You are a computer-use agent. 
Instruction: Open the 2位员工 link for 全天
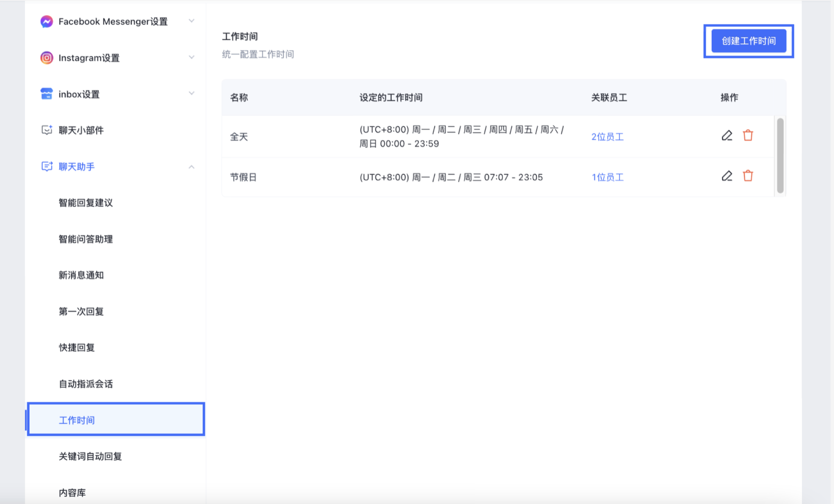(607, 136)
